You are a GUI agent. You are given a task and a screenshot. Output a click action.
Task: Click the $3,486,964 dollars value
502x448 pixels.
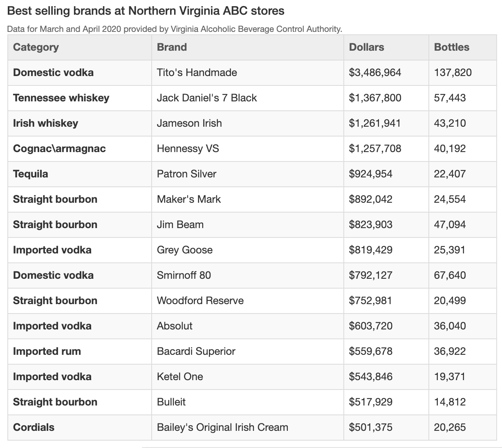tap(375, 73)
